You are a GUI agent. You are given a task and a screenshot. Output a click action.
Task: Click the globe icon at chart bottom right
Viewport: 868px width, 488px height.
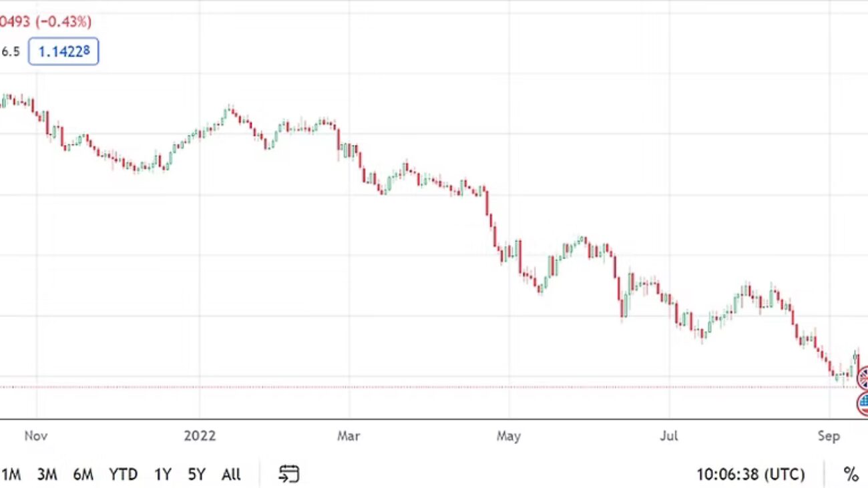click(863, 401)
